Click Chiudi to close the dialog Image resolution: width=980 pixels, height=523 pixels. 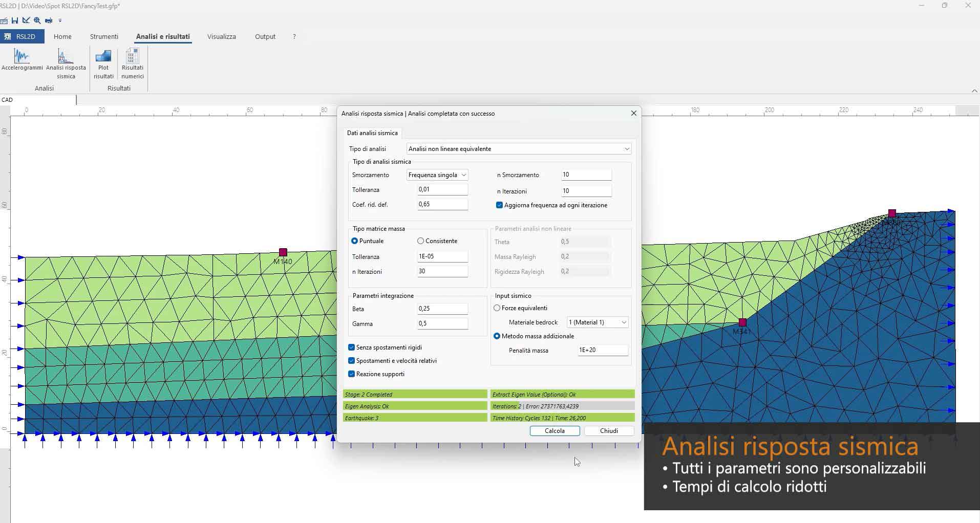608,430
